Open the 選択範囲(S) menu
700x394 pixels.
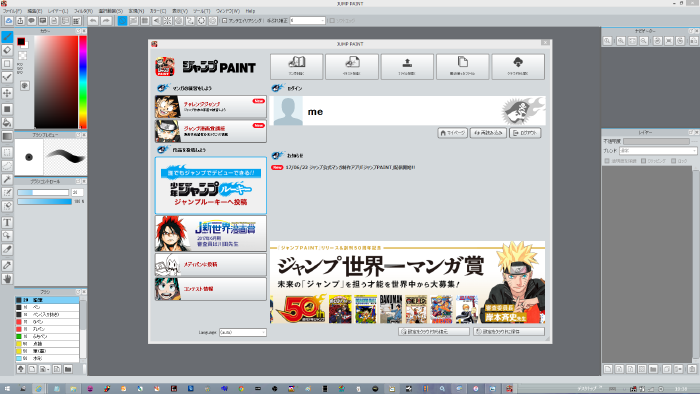(110, 11)
